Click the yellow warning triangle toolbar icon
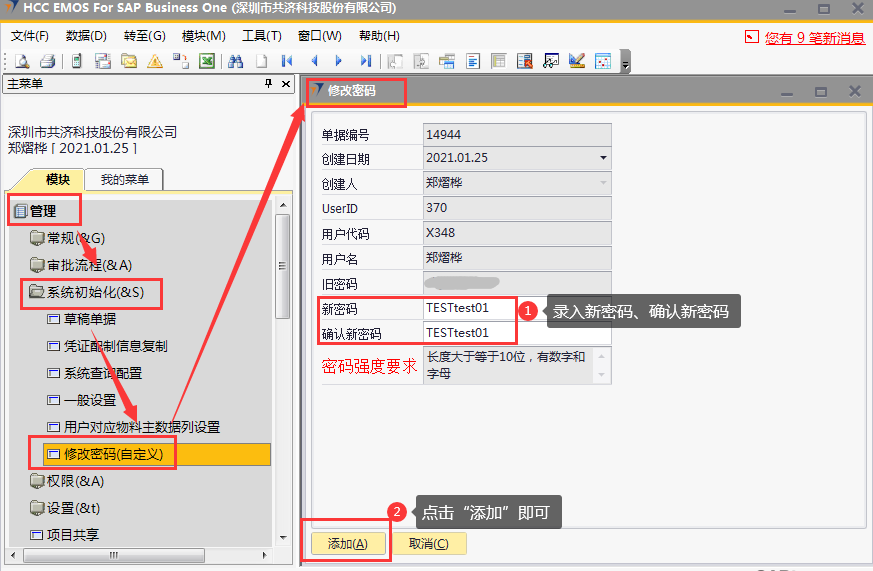 pyautogui.click(x=155, y=61)
